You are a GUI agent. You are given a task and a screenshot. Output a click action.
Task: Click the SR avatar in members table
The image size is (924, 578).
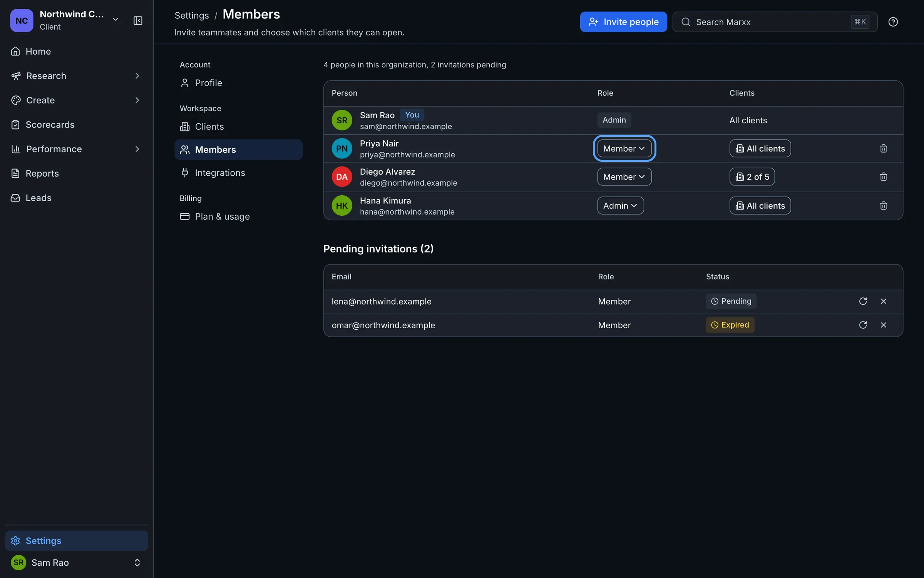342,120
